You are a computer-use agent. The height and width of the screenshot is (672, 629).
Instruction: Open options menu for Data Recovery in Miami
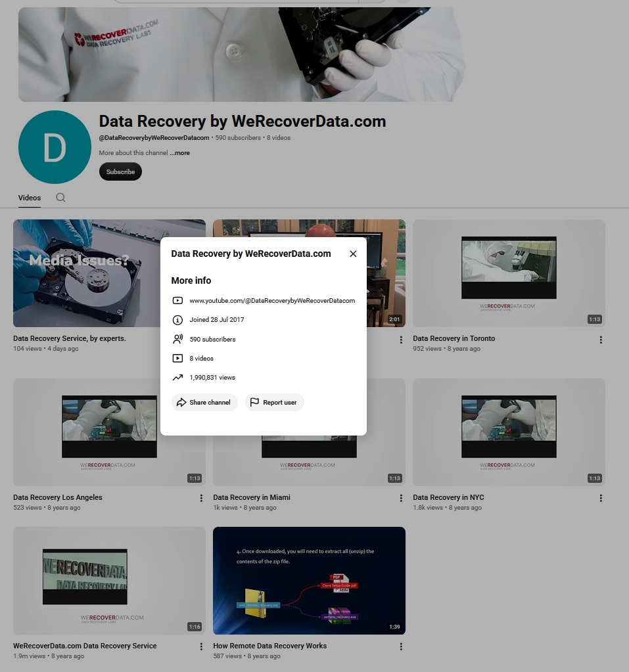tap(401, 498)
